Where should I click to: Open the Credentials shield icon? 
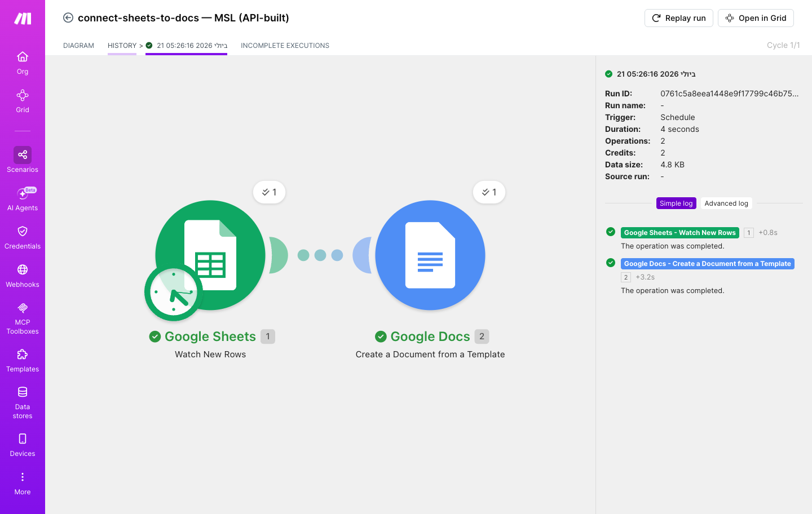pyautogui.click(x=23, y=231)
